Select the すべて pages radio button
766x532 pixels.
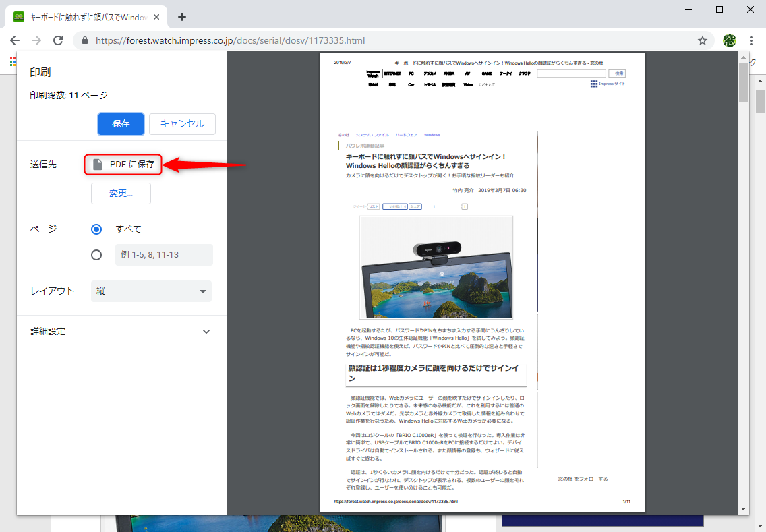(x=96, y=229)
